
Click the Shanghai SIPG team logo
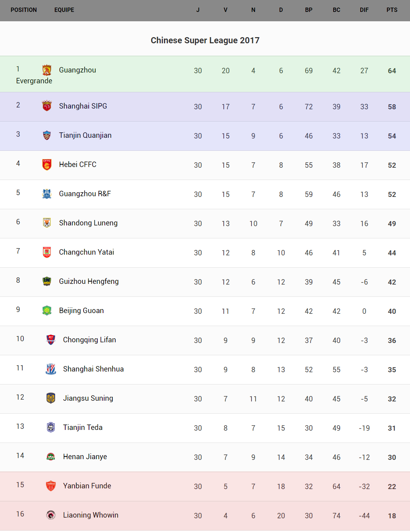(x=47, y=106)
